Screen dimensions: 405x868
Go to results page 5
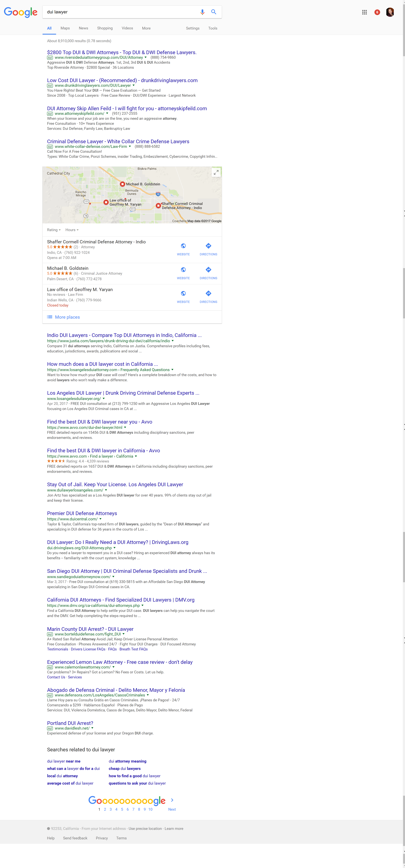click(x=122, y=809)
